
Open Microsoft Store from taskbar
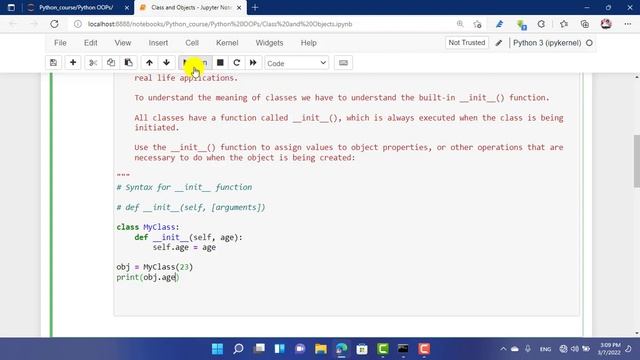[362, 349]
